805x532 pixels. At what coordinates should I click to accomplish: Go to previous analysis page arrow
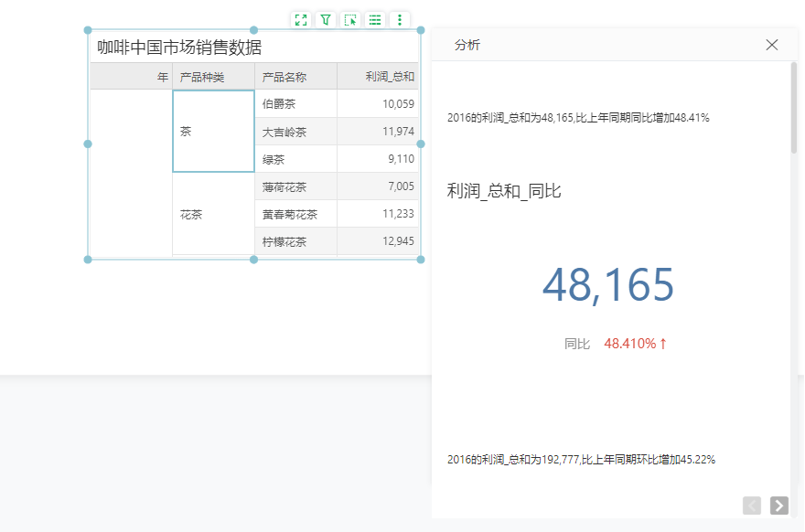(x=752, y=505)
